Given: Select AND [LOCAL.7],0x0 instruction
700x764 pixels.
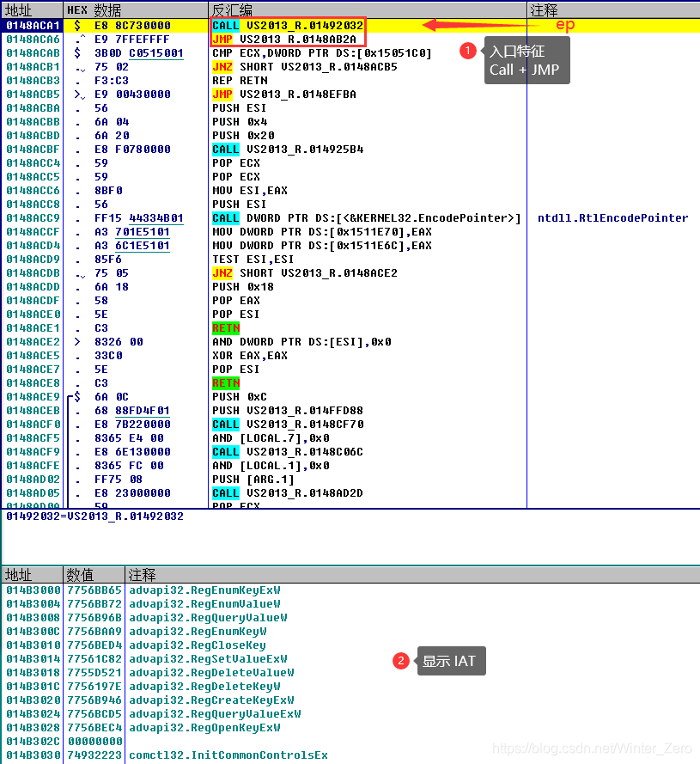Looking at the screenshot, I should [x=271, y=438].
